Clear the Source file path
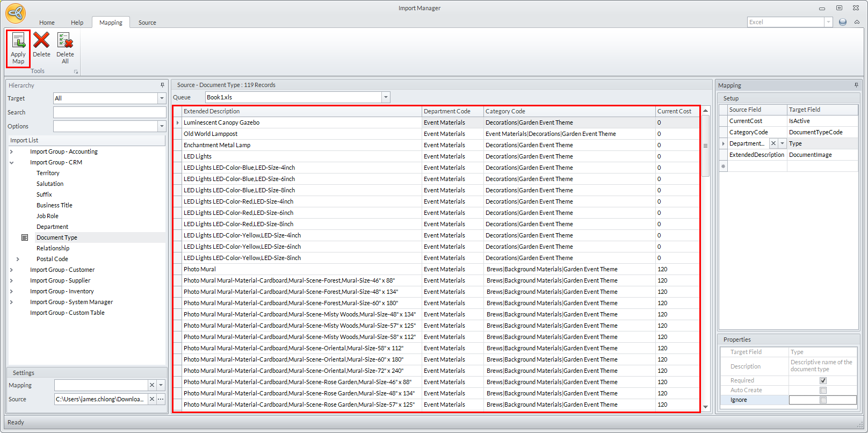The height and width of the screenshot is (433, 868). tap(152, 399)
